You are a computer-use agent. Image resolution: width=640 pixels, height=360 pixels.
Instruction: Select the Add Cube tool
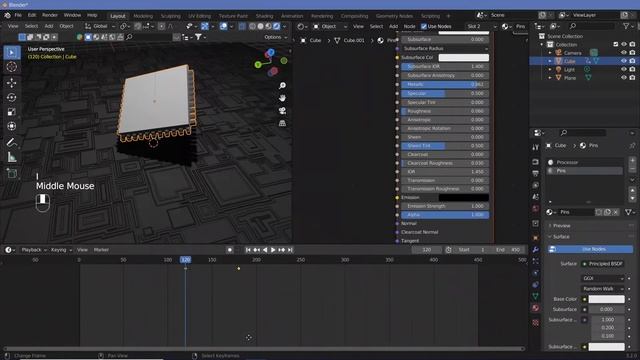point(11,173)
